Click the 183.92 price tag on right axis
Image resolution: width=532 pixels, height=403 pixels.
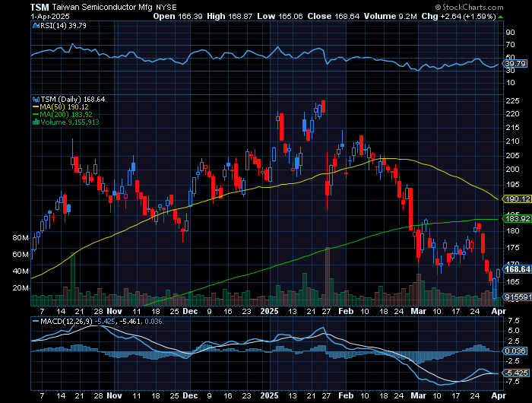coord(517,219)
